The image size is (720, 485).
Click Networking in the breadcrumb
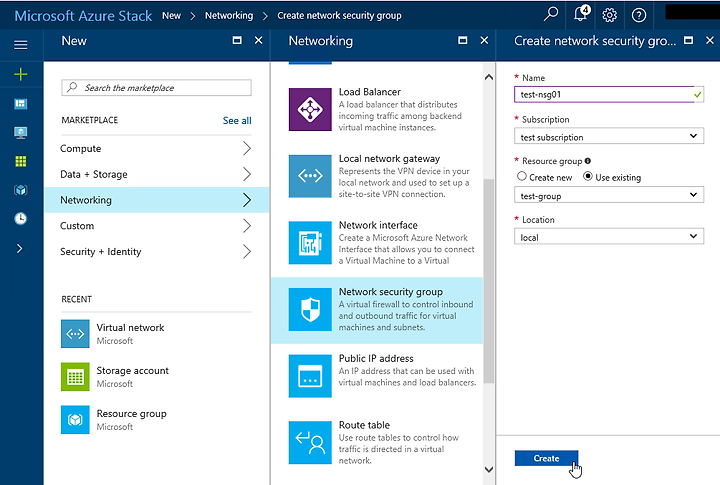pos(229,16)
